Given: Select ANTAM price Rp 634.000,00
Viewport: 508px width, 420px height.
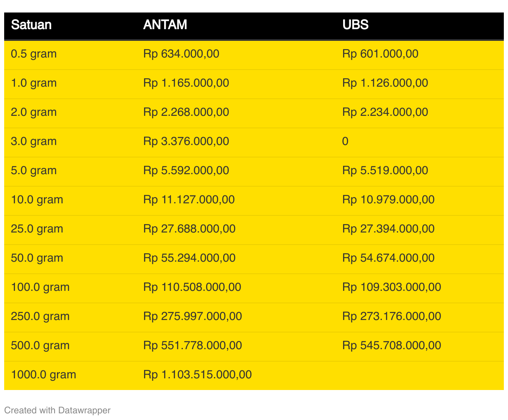Looking at the screenshot, I should tap(181, 54).
